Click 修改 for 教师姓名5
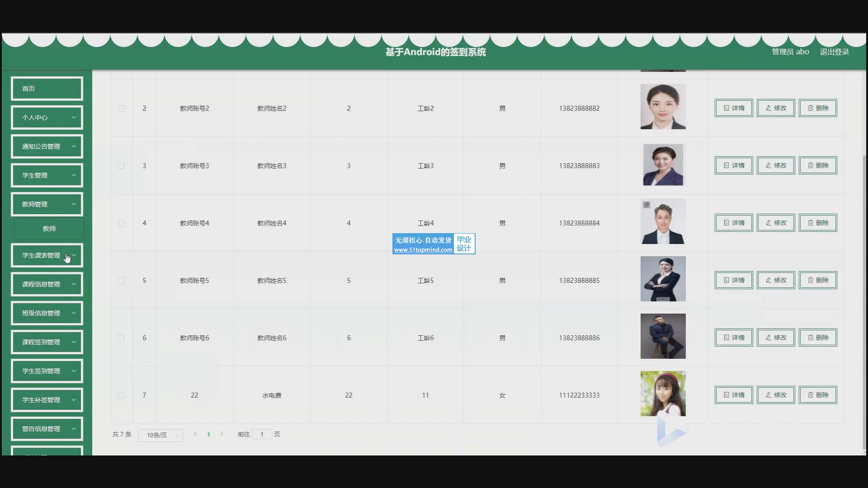Screen dimensions: 868x488 click(776, 280)
